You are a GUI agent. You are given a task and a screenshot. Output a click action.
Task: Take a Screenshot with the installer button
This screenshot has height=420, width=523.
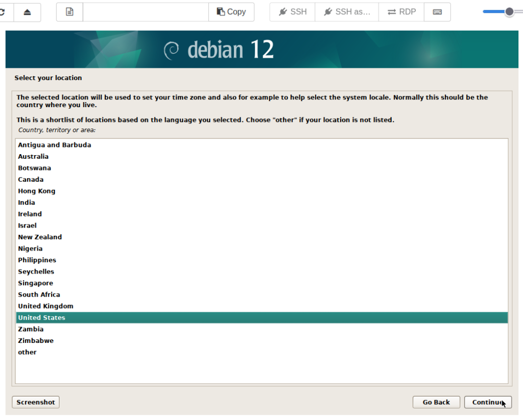(36, 402)
